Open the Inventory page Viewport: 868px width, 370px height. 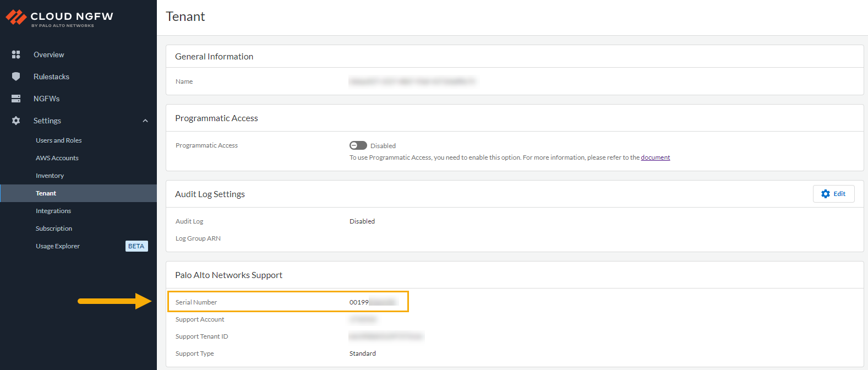[50, 176]
